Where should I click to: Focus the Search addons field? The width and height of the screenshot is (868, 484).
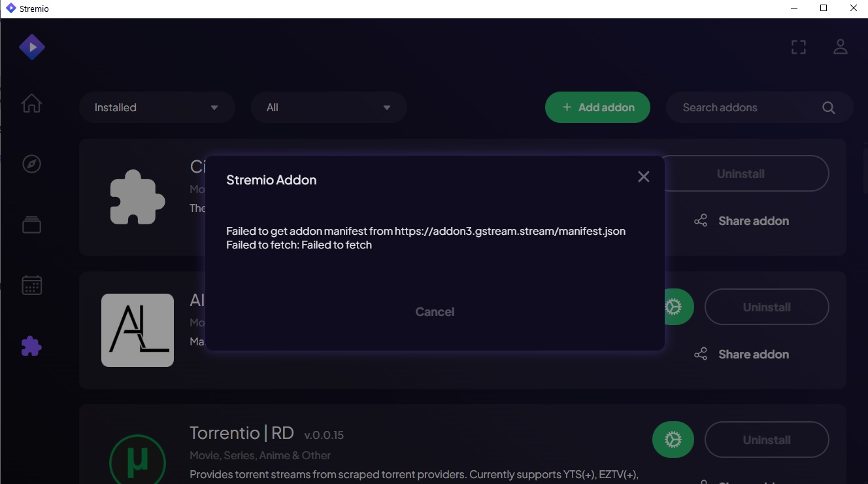(x=745, y=108)
